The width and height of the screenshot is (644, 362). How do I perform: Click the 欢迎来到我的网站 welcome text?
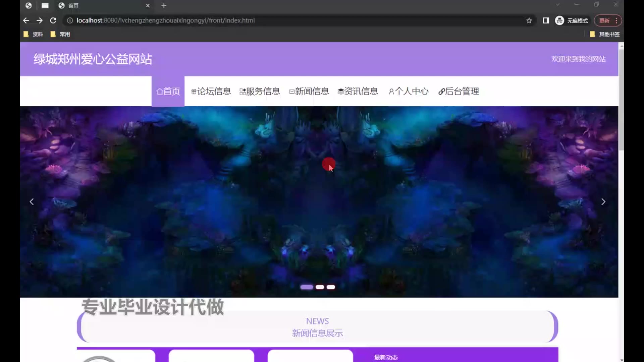579,59
